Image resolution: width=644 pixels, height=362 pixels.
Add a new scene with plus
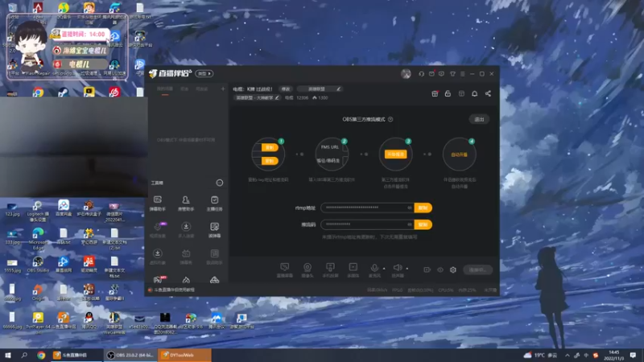point(223,88)
